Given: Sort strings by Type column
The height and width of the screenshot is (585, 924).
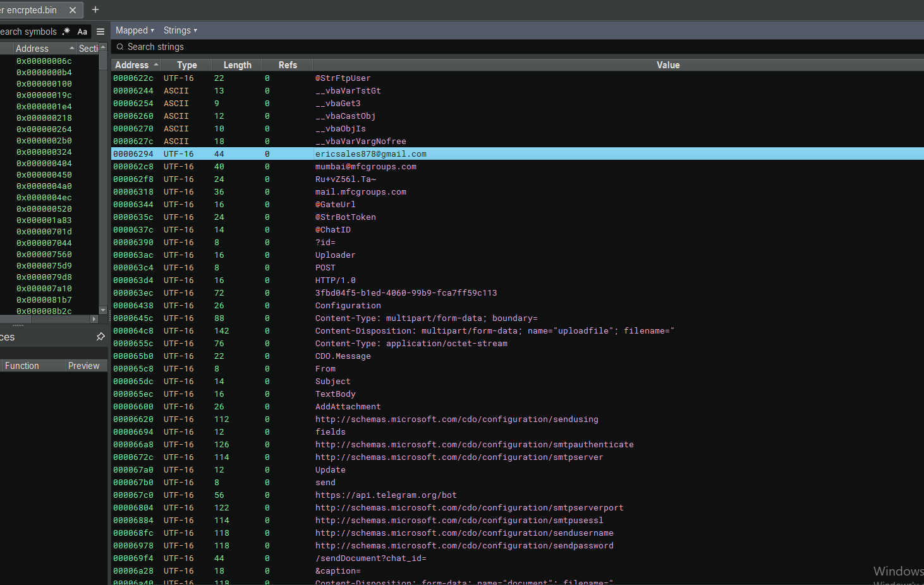Looking at the screenshot, I should [x=186, y=65].
